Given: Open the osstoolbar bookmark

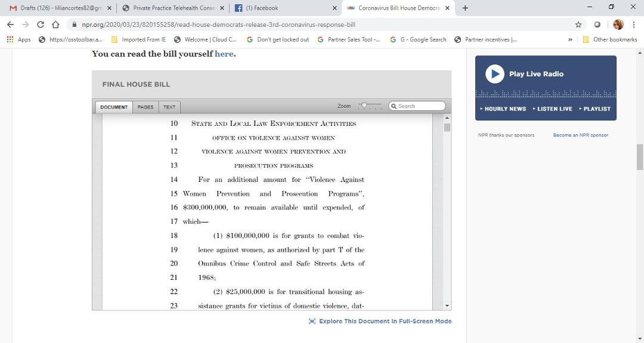Looking at the screenshot, I should point(70,39).
